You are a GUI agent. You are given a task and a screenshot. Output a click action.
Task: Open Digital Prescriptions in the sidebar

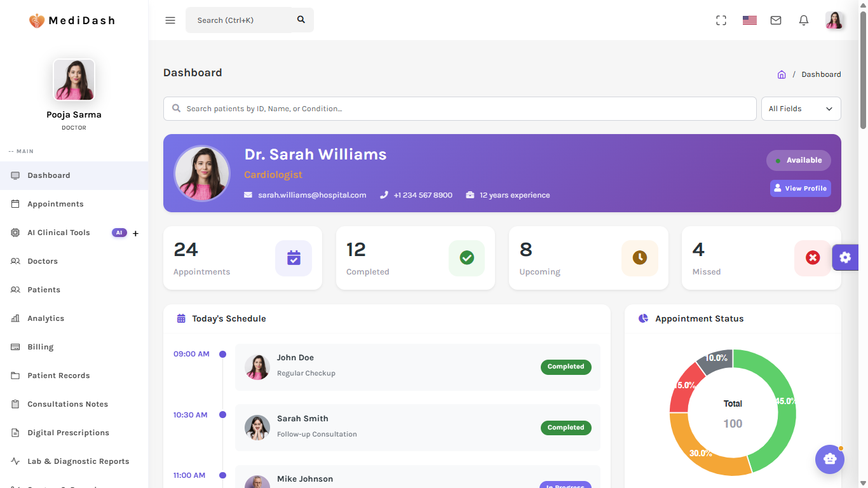[x=74, y=433]
